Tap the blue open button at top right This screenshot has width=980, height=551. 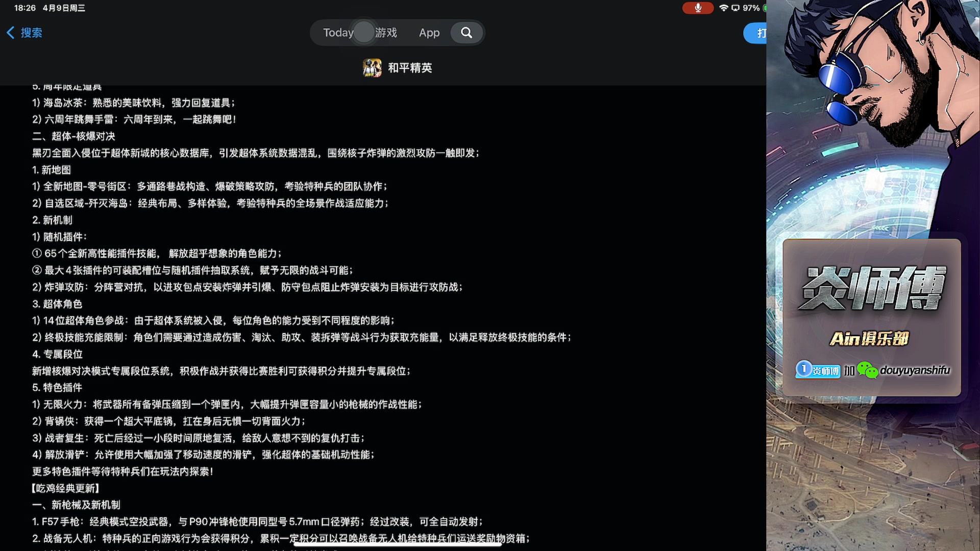coord(755,33)
